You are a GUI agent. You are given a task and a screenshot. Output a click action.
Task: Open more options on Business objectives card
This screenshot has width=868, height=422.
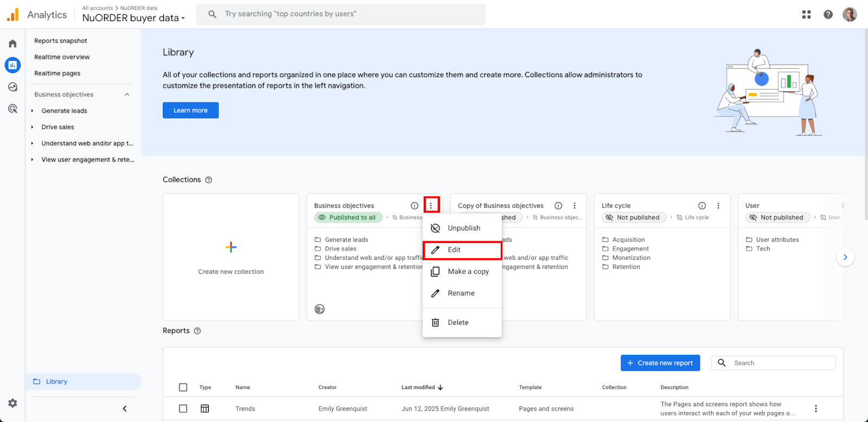(x=431, y=206)
